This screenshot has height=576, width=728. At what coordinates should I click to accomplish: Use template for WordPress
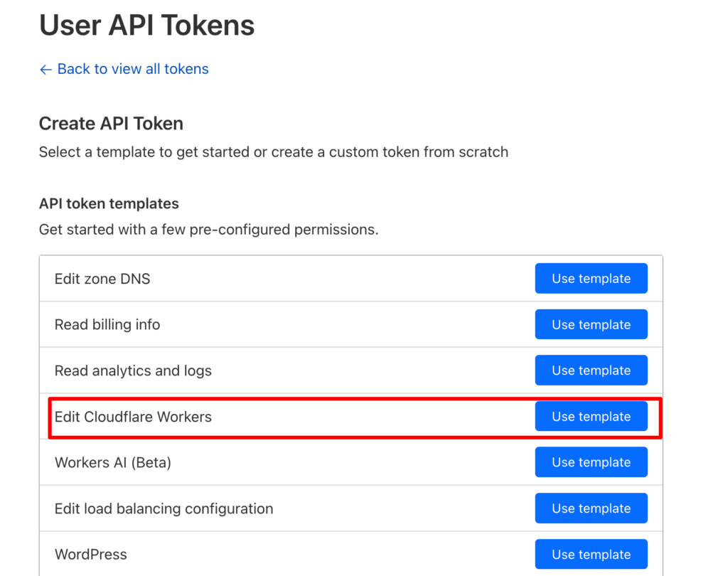[591, 554]
